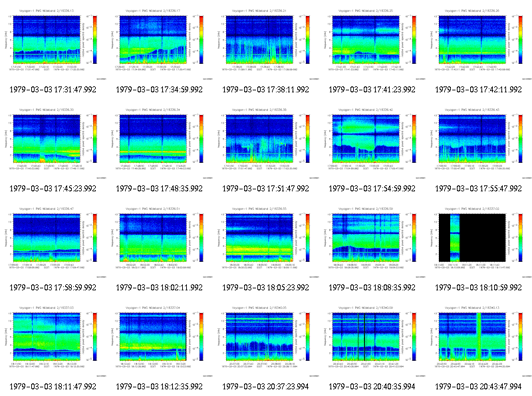Viewport: 532px width, 396px height.
Task: Select the timestamp text "1979-03-03 17:55:47.992"
Action: (x=478, y=189)
